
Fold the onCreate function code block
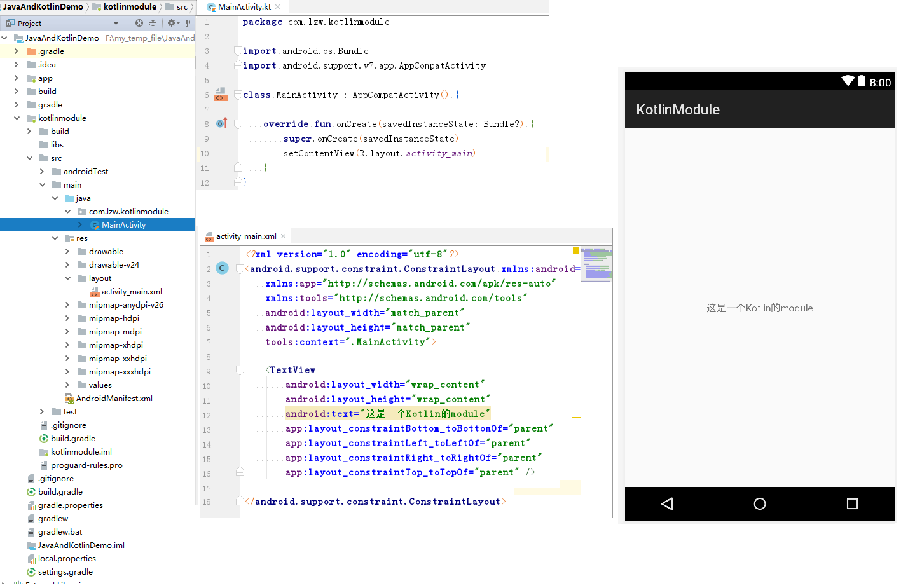(x=238, y=124)
